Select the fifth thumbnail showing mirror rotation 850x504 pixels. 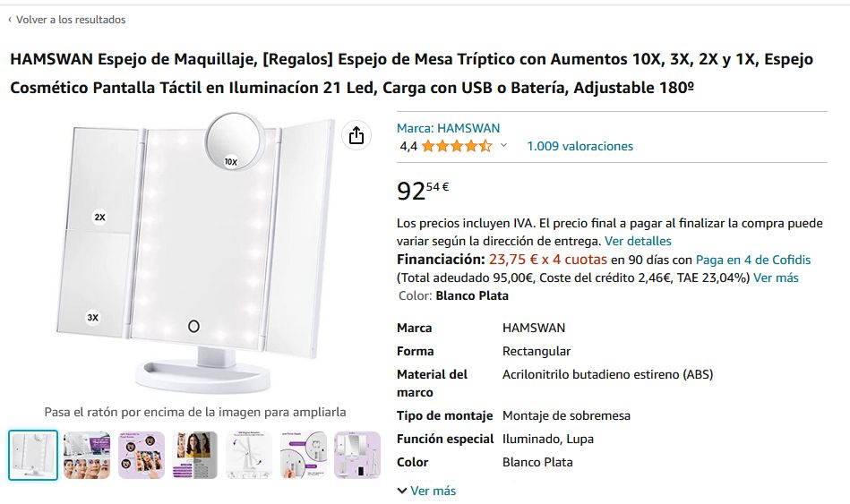[x=249, y=456]
